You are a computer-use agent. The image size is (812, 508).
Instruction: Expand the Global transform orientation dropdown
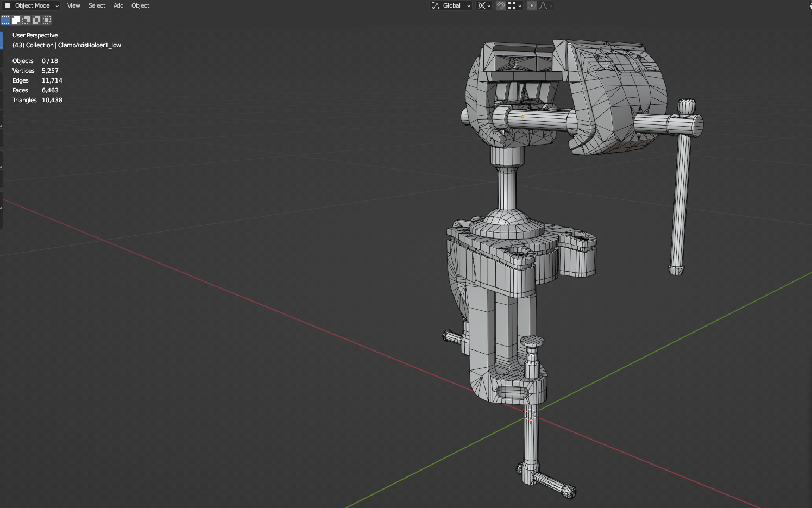[x=451, y=5]
